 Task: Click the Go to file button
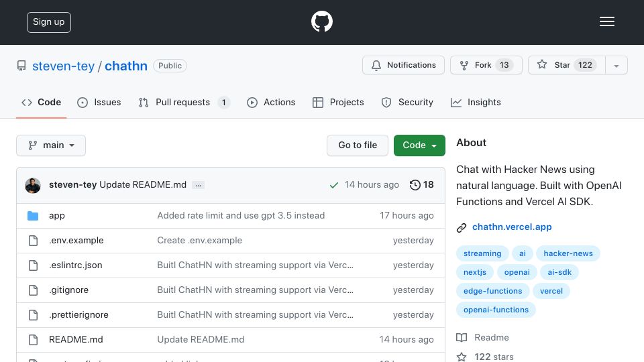tap(358, 145)
